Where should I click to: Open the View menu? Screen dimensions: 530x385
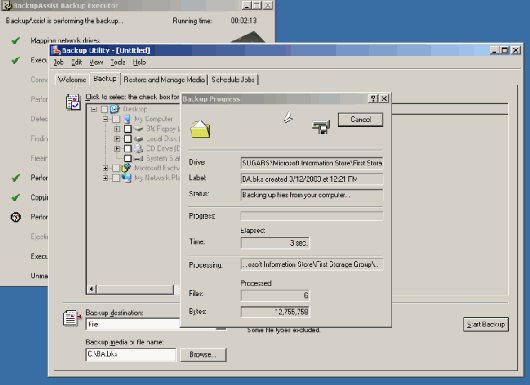[x=96, y=62]
